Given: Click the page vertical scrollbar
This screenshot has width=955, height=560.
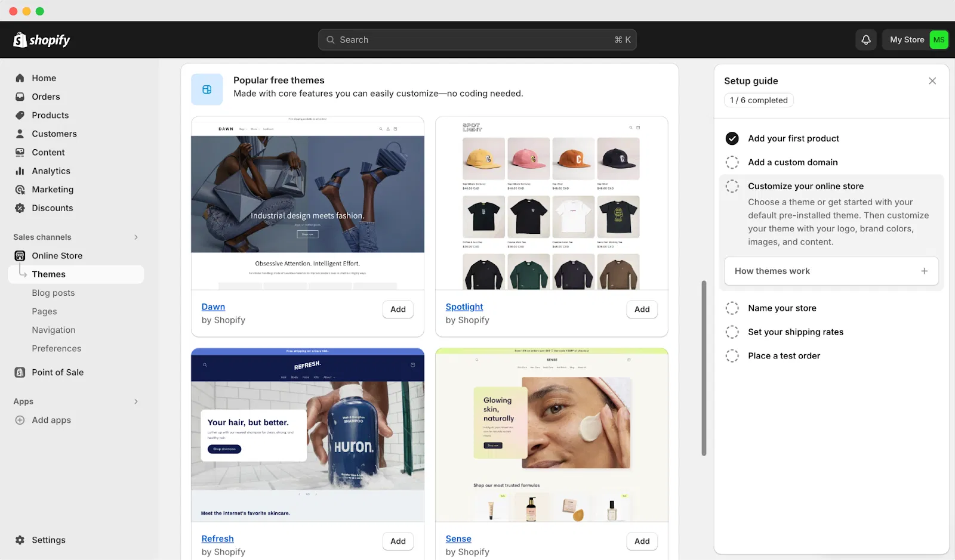Looking at the screenshot, I should pos(704,368).
